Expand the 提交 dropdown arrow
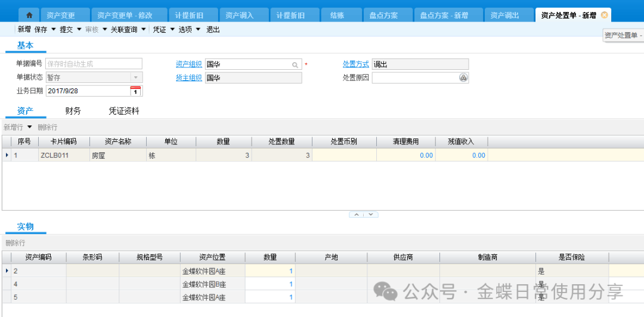 coord(79,29)
